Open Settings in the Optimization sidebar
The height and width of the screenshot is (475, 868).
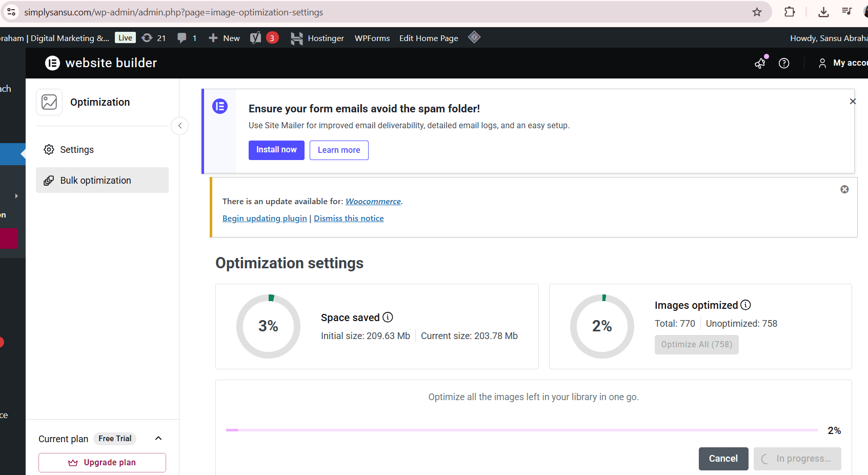[102, 149]
